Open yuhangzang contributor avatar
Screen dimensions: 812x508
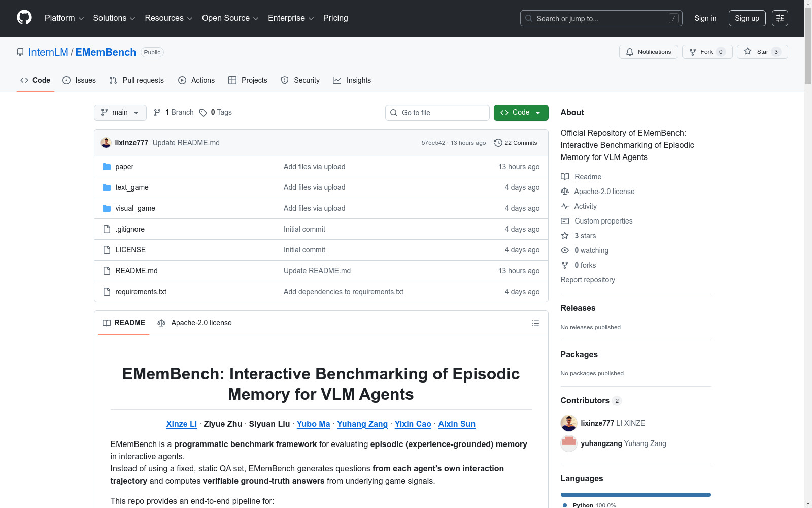(x=569, y=443)
